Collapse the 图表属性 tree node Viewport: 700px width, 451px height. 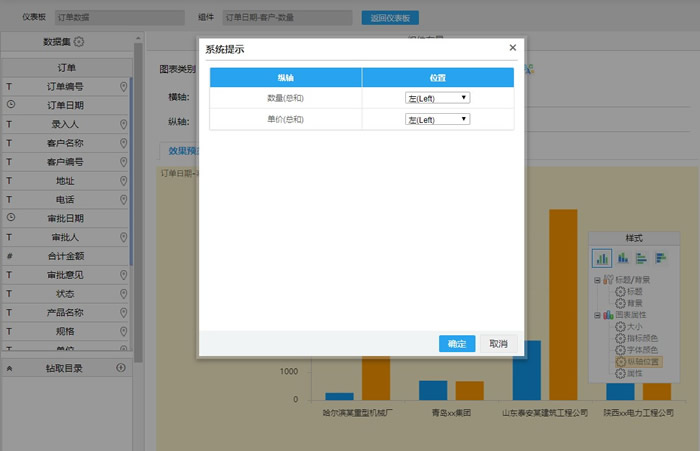(596, 314)
